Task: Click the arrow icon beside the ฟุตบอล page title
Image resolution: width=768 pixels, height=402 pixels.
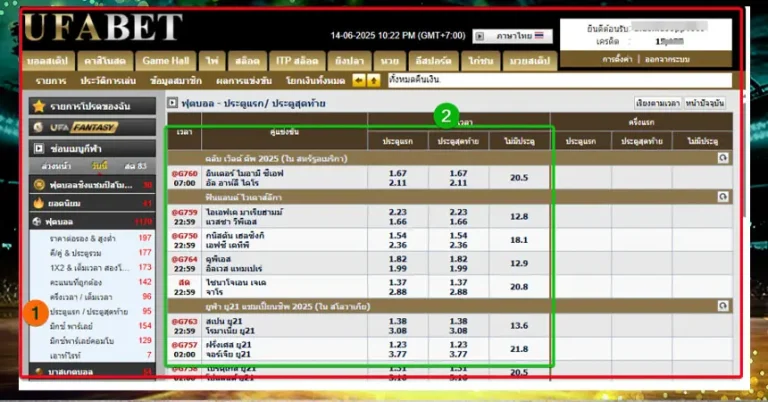Action: (x=172, y=103)
